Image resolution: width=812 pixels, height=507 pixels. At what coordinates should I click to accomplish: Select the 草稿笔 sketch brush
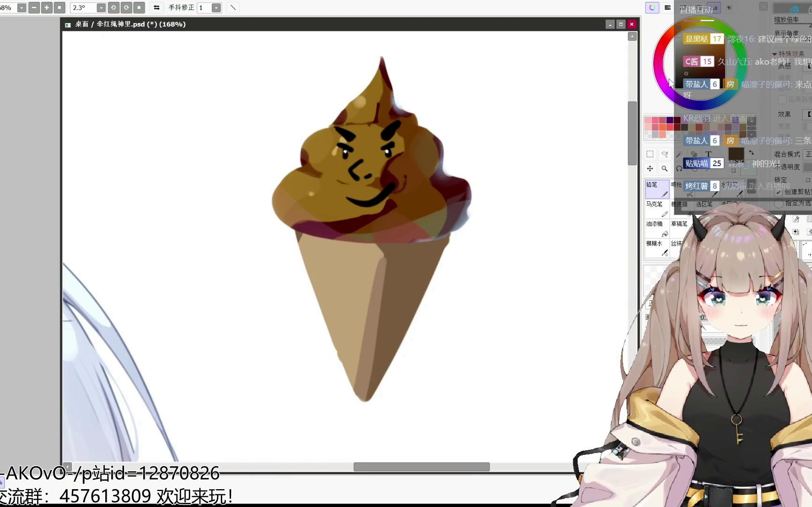(x=680, y=226)
